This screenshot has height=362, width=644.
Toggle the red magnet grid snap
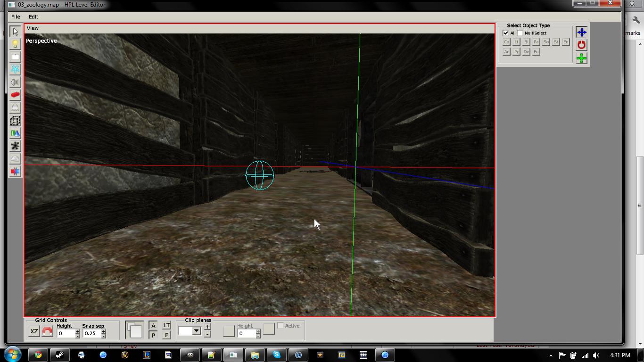47,331
